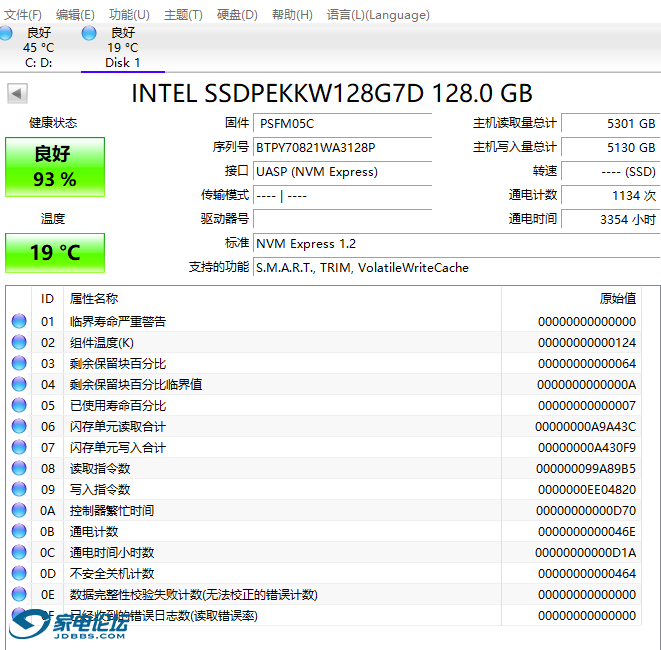Click the ID column header
The height and width of the screenshot is (650, 661).
47,299
